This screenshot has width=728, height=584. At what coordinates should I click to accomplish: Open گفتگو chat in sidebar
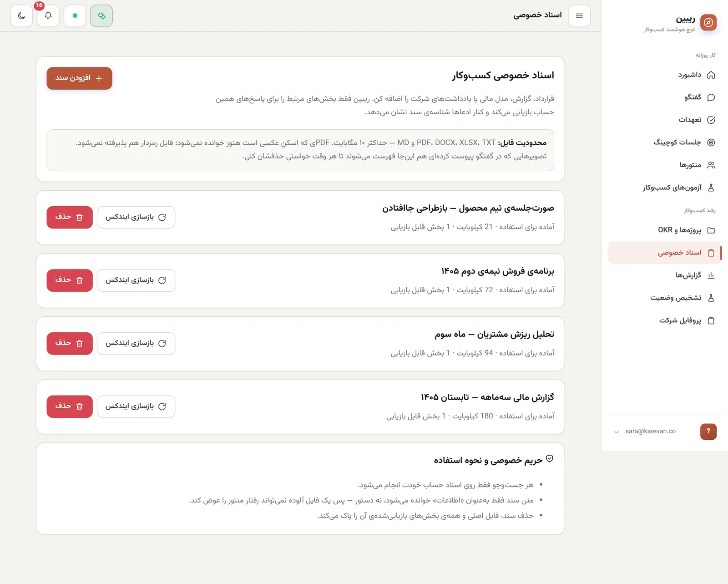coord(665,97)
